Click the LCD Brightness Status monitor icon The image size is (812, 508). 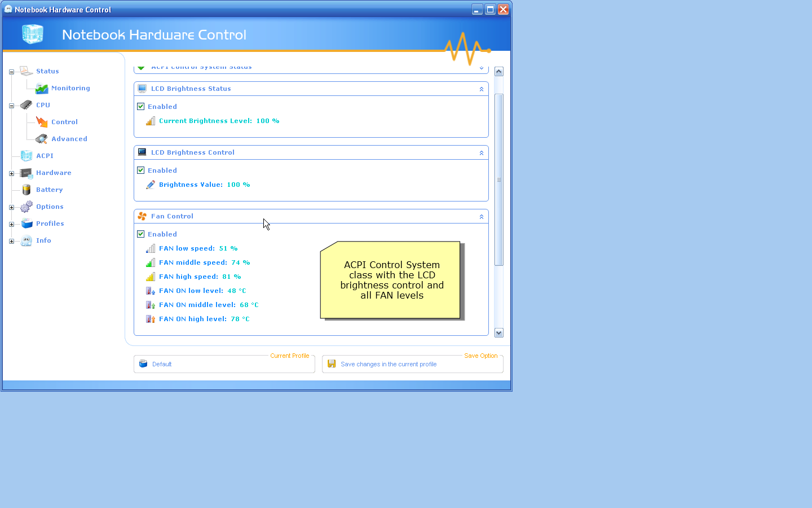tap(142, 89)
